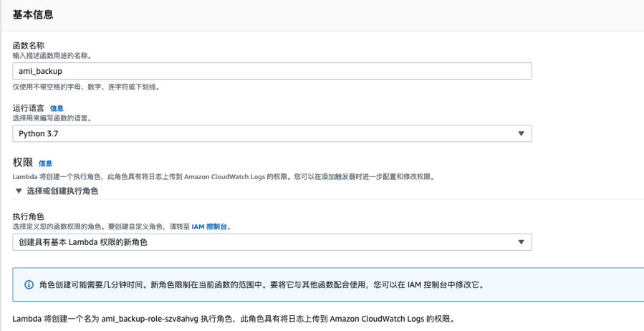Click the triangle icon before 选择或创建执行角色
Screen dimensions: 644x331
[19, 191]
